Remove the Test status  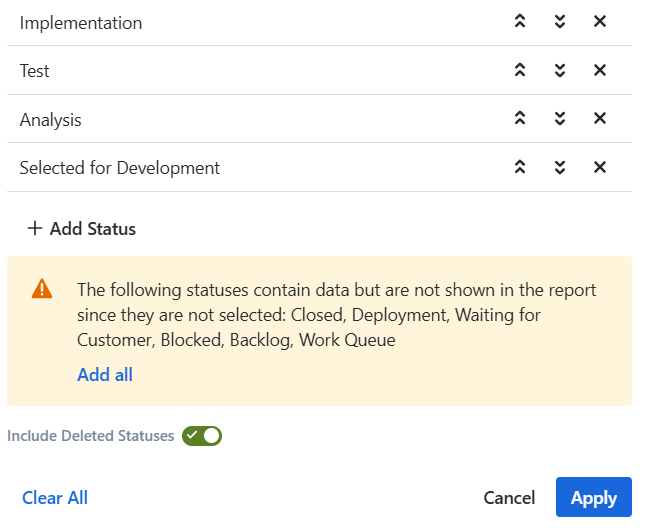600,70
